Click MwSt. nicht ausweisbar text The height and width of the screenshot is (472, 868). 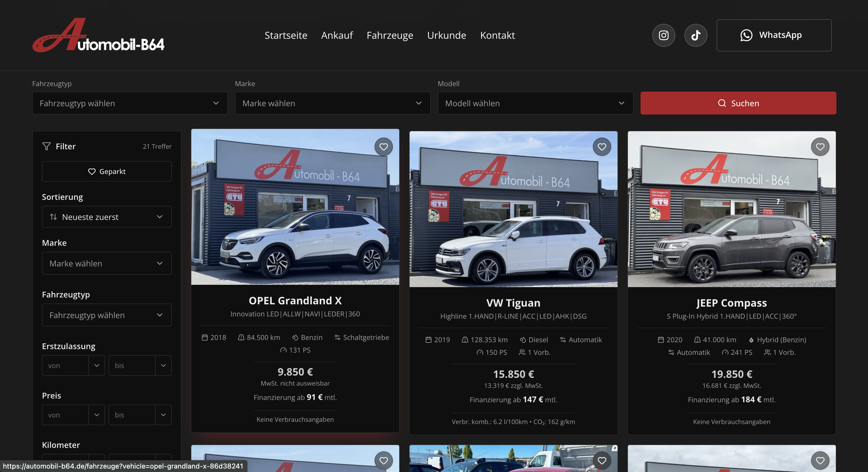[x=295, y=383]
